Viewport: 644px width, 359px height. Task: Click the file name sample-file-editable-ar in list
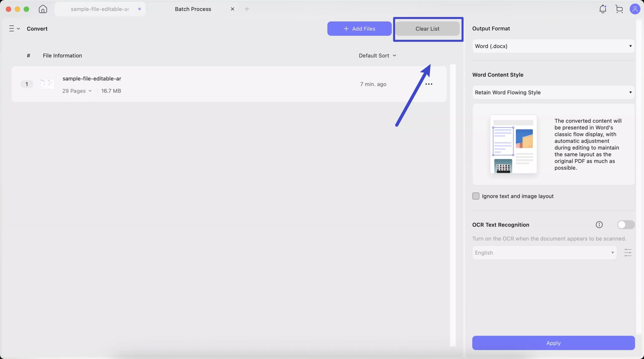tap(92, 78)
